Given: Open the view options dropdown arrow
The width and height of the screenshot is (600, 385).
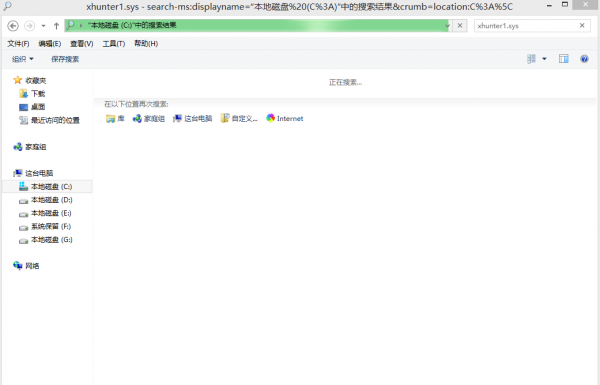Looking at the screenshot, I should tap(544, 59).
